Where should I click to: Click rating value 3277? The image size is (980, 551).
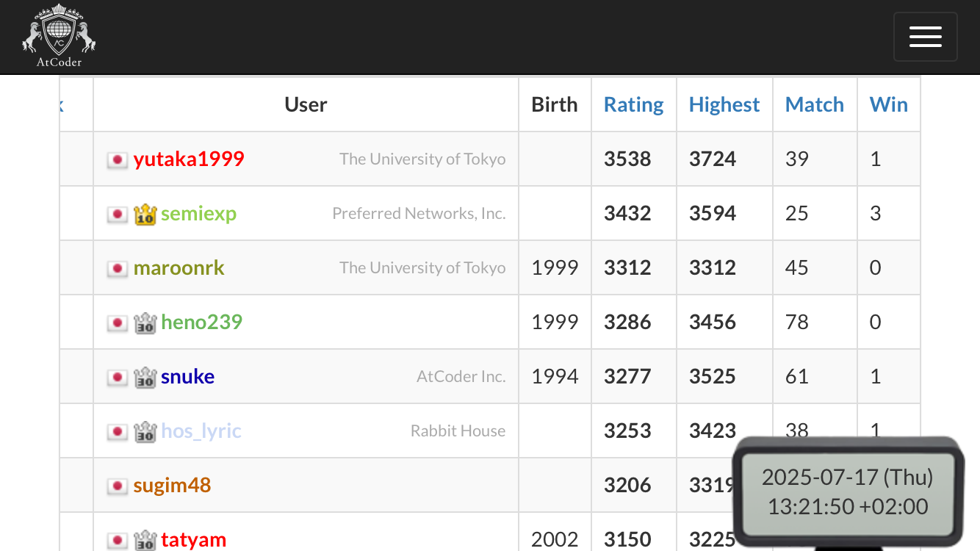[627, 376]
